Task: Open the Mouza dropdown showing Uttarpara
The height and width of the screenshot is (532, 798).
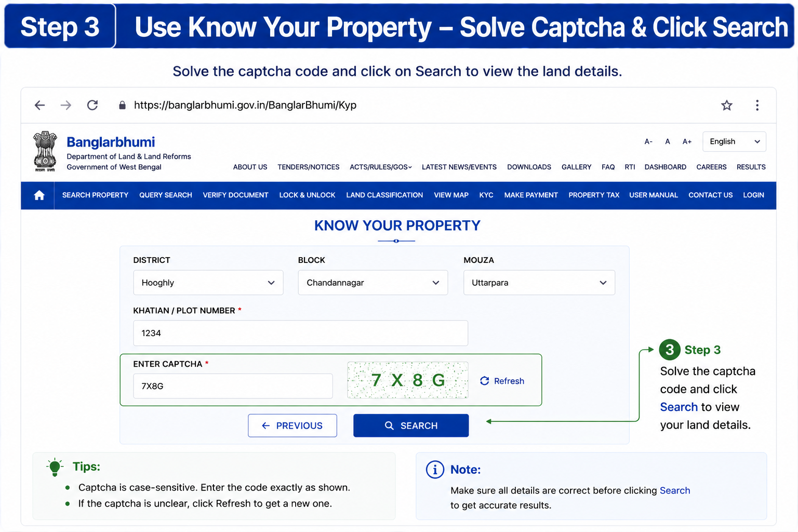Action: (539, 283)
